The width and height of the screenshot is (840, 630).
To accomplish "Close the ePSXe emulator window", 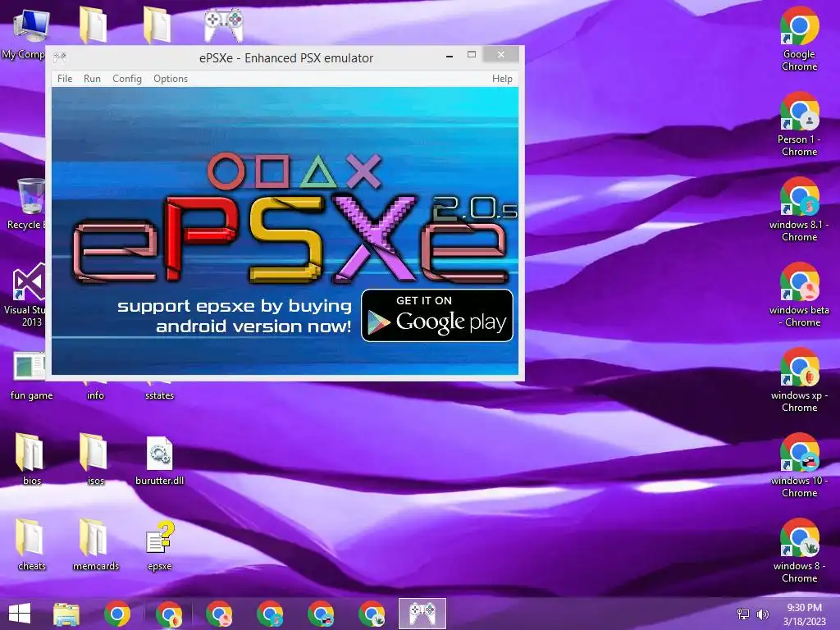I will [x=501, y=55].
